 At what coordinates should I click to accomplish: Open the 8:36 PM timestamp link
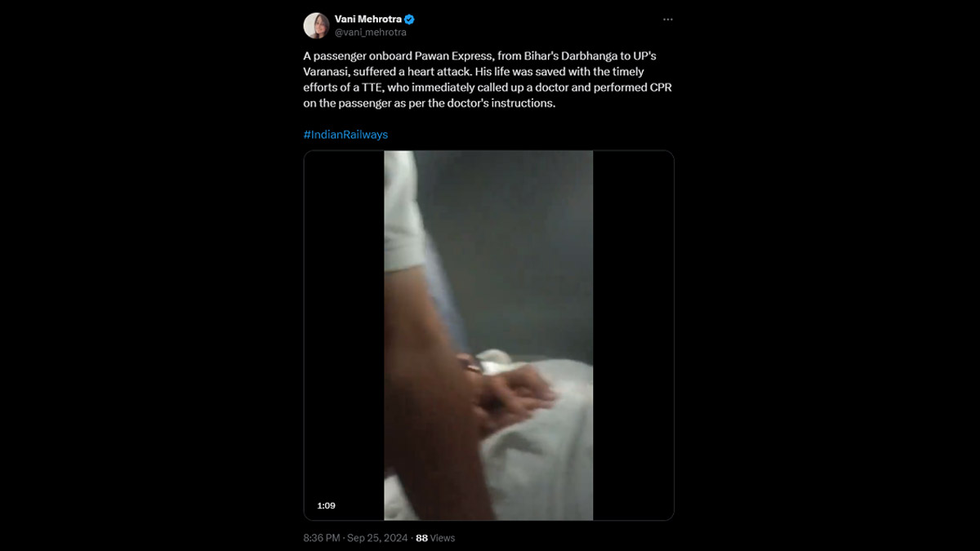tap(321, 538)
